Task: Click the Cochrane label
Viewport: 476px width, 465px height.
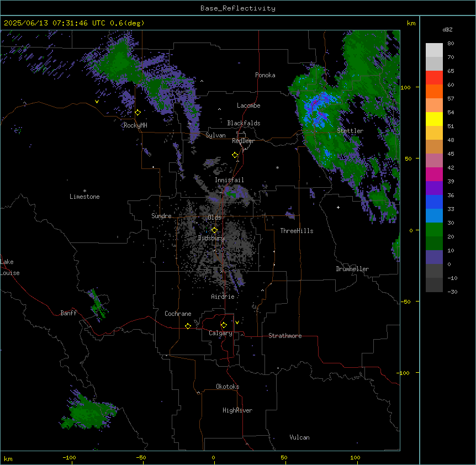Action: [x=178, y=314]
